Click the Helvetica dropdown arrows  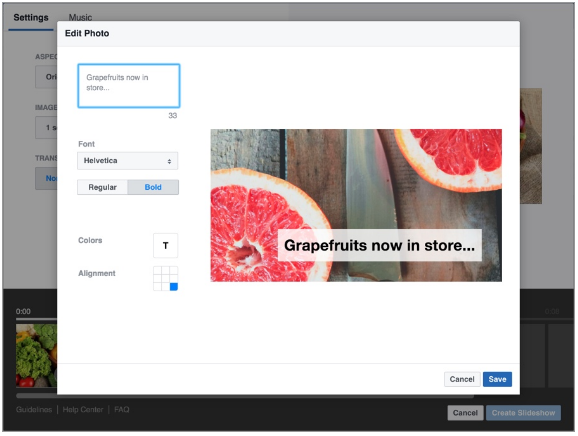pos(169,161)
